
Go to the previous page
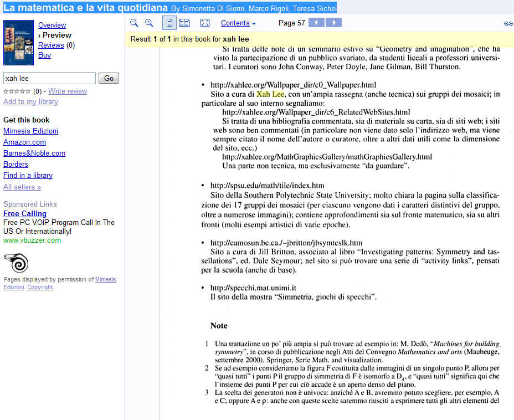click(316, 23)
